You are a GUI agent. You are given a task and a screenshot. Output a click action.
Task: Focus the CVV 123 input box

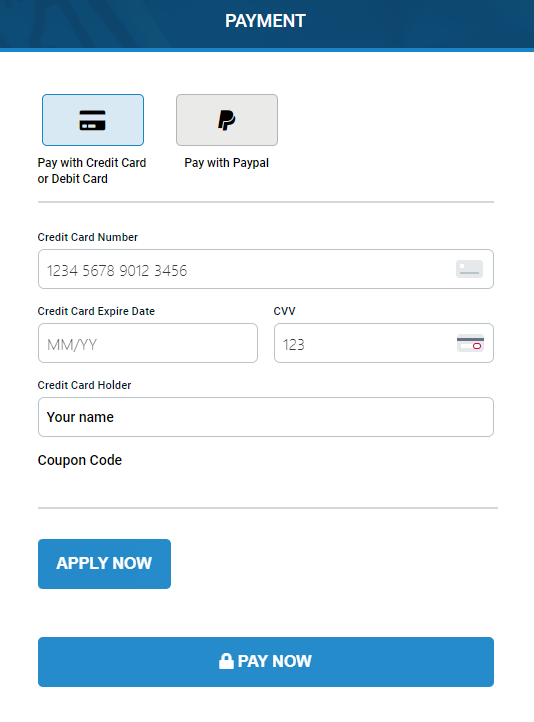(383, 343)
